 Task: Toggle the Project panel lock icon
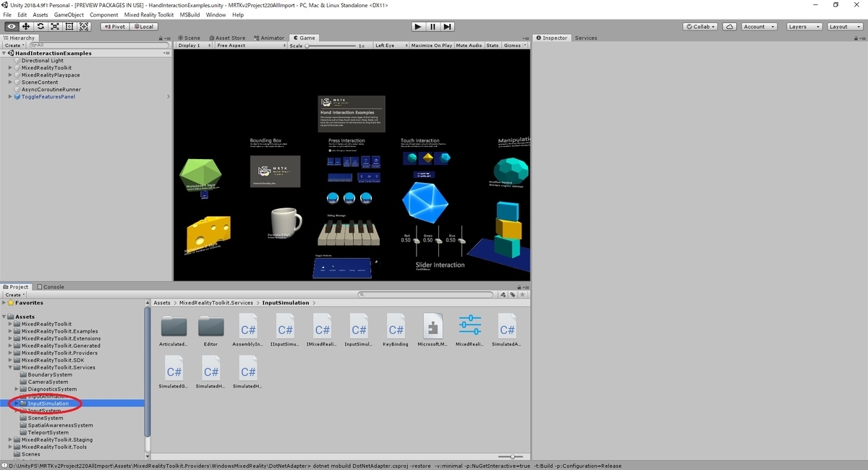tap(519, 286)
